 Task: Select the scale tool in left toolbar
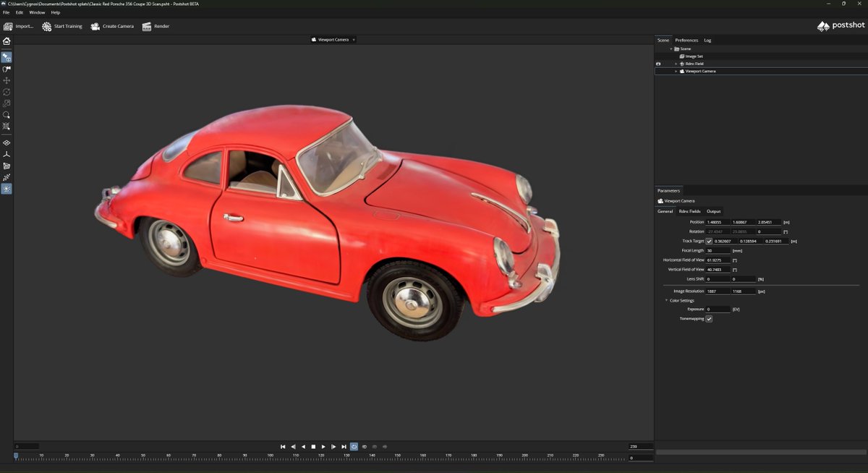click(7, 103)
